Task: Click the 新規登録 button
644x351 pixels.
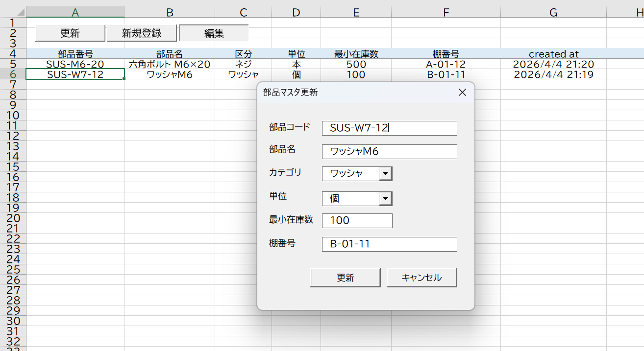Action: (x=142, y=33)
